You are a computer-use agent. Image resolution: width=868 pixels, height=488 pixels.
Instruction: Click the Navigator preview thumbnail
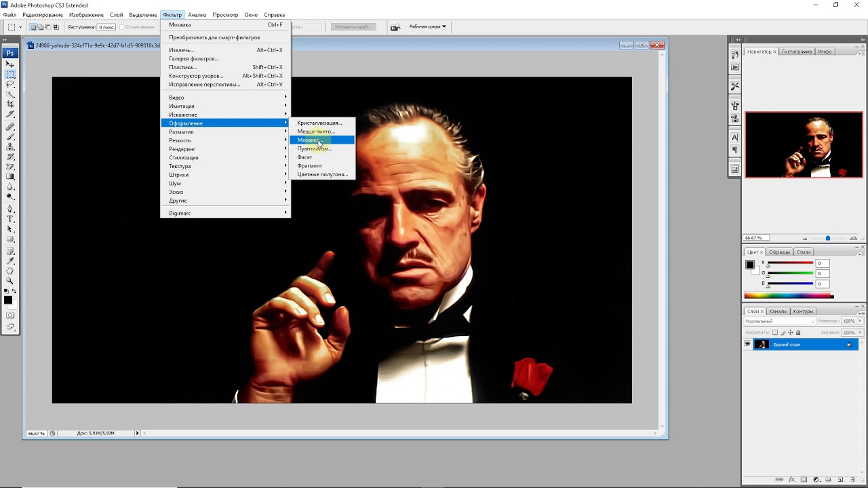(x=804, y=144)
